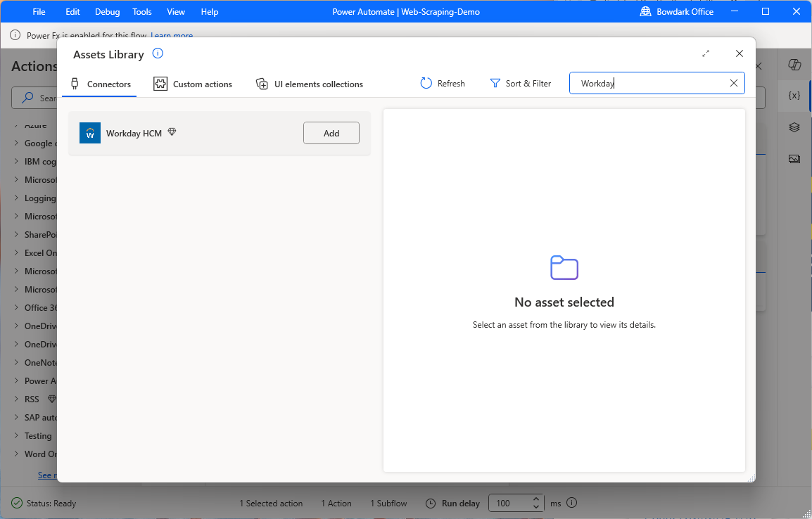The image size is (812, 519).
Task: Click the premium icon beside RSS
Action: click(52, 399)
